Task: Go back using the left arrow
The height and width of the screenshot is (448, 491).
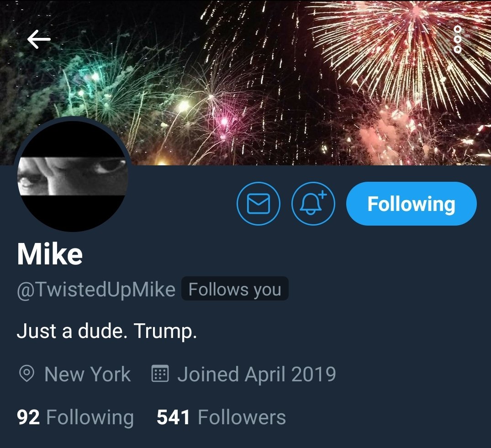Action: point(39,39)
